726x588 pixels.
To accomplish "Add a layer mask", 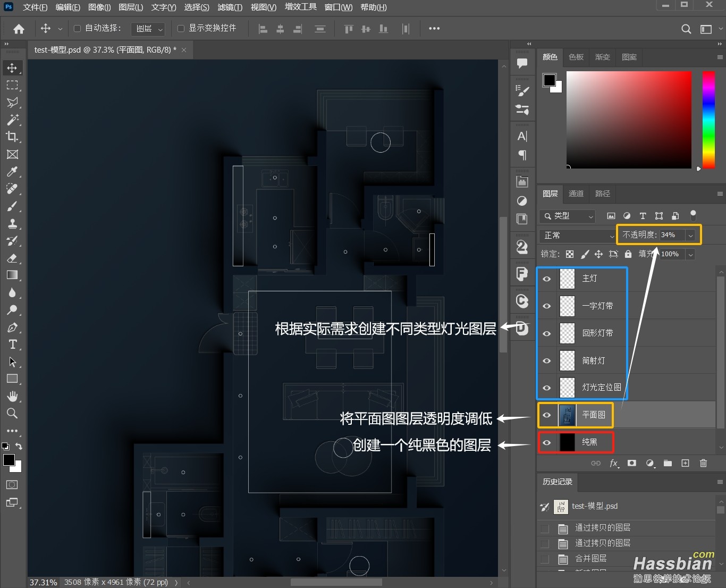I will click(x=631, y=463).
